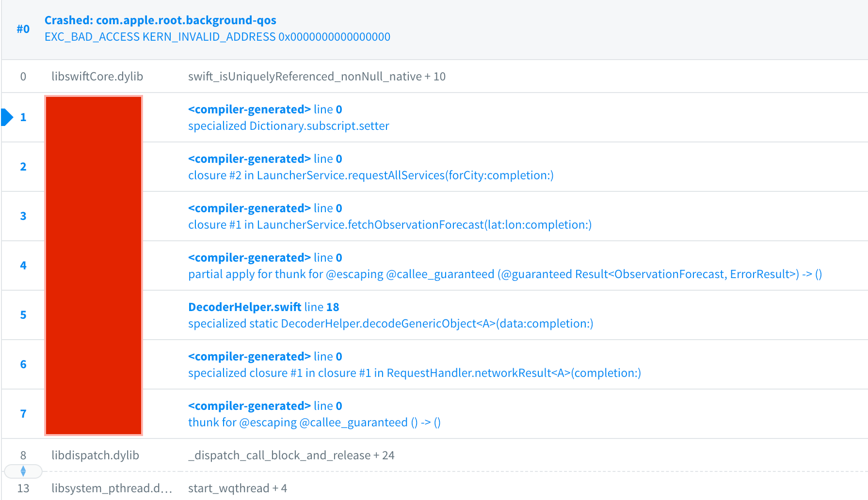The width and height of the screenshot is (868, 500).
Task: Select the partial apply for thunk frame 4
Action: coord(505,274)
